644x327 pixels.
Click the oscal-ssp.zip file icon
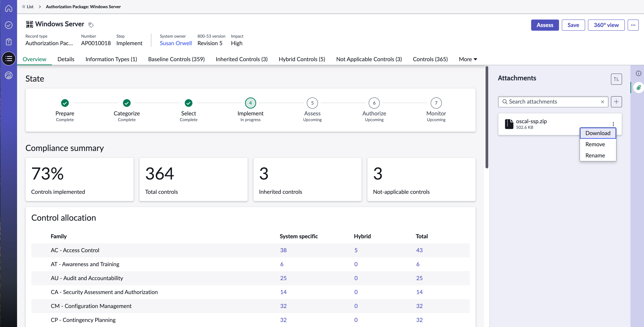(x=509, y=124)
